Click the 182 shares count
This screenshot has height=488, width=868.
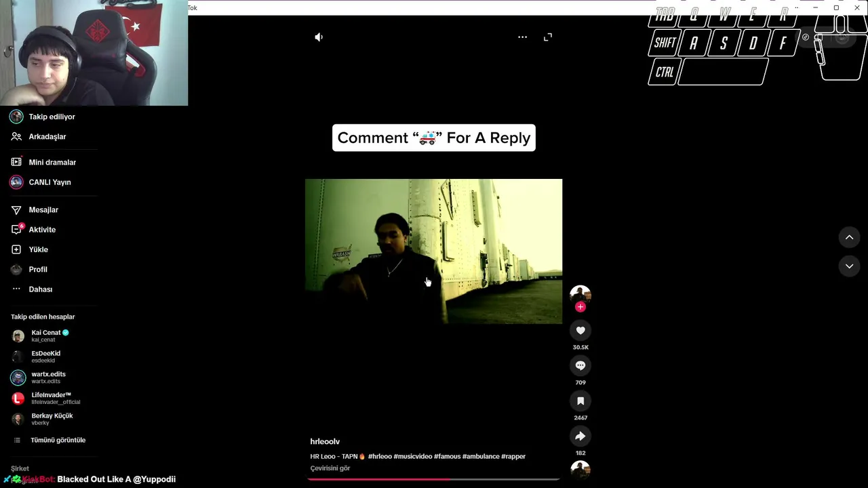pos(580,453)
